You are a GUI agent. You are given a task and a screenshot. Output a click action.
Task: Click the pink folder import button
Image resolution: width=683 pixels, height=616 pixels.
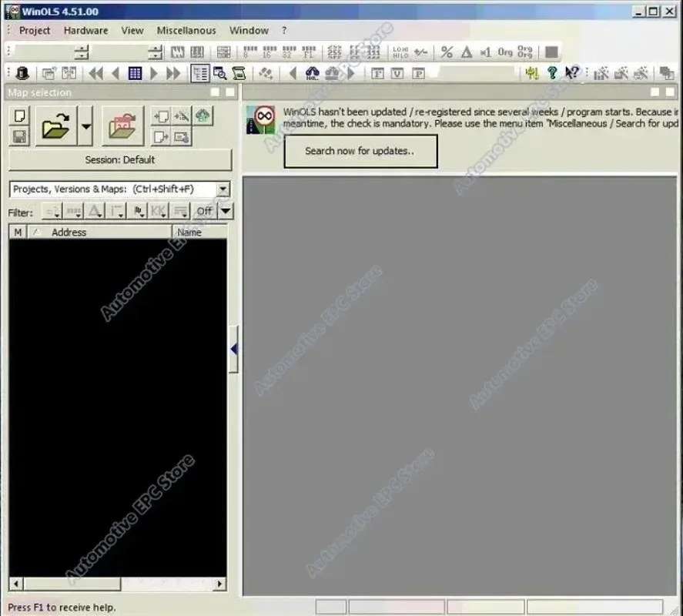122,126
